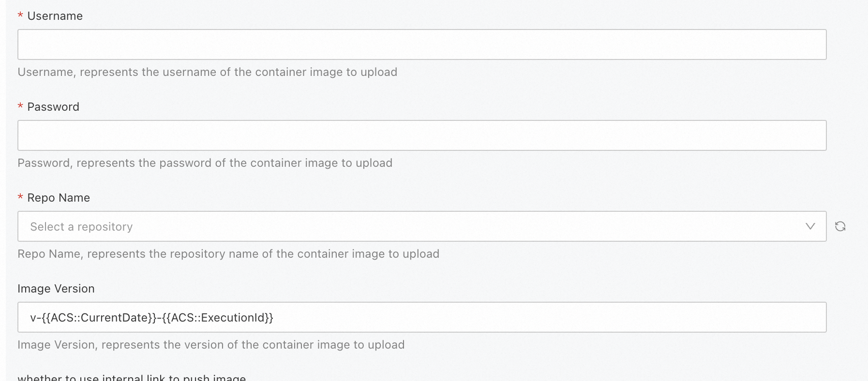This screenshot has width=868, height=381.
Task: Click the "whether to use internal link" label
Action: pyautogui.click(x=132, y=378)
